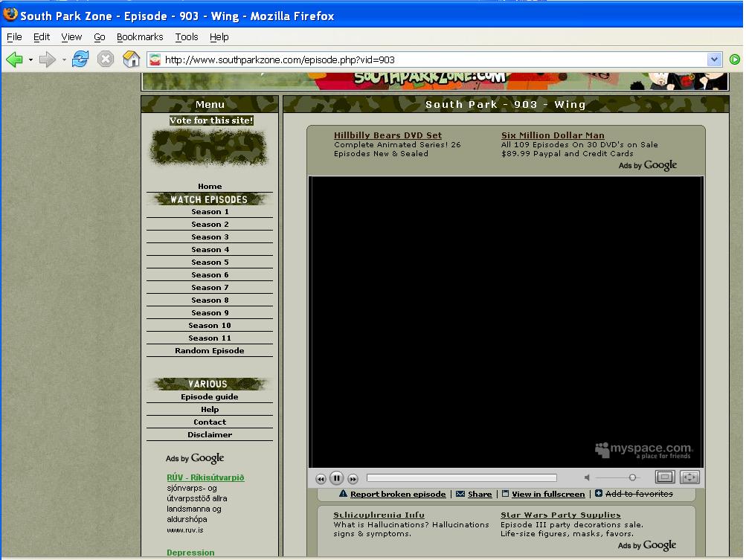Viewport: 746px width, 560px height.
Task: Click the envelope icon next to Share
Action: pos(460,494)
